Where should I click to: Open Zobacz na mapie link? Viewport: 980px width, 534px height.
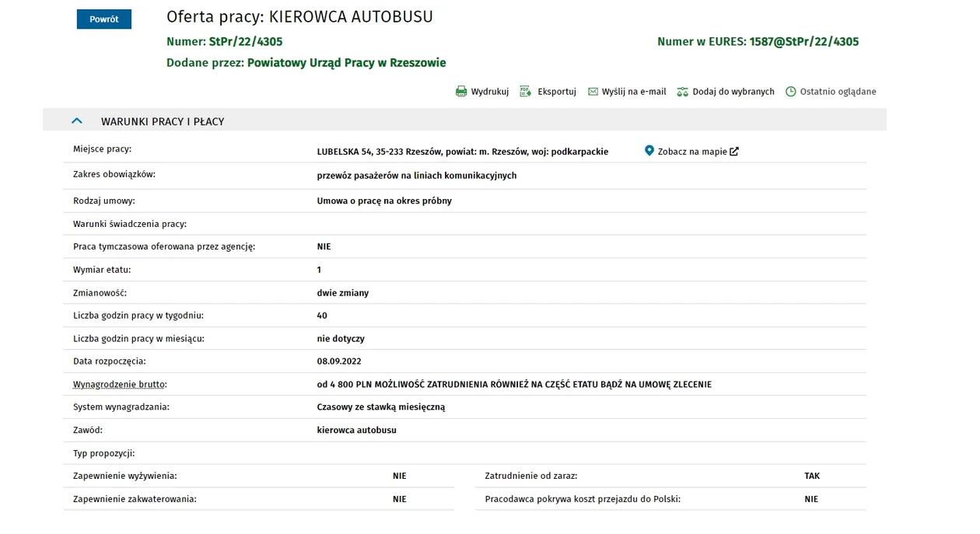coord(692,152)
